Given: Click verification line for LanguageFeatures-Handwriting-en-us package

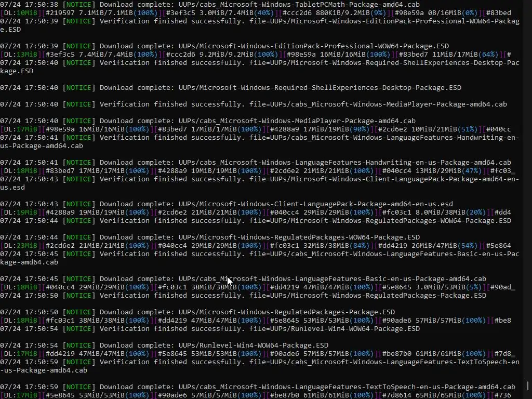Looking at the screenshot, I should pyautogui.click(x=260, y=141).
